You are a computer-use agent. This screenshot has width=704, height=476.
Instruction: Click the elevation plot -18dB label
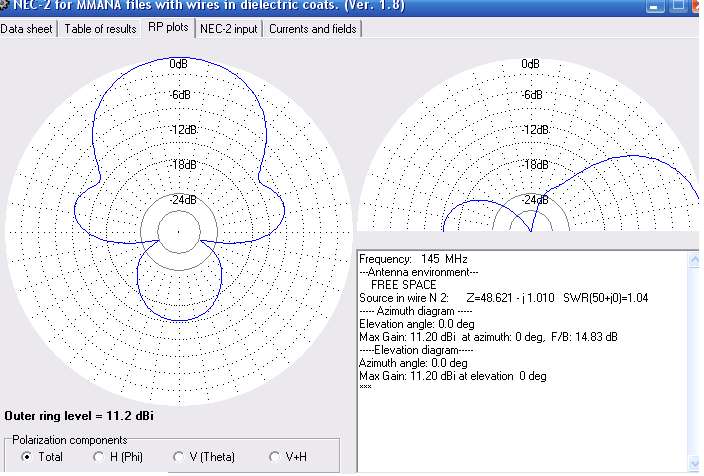(x=535, y=165)
